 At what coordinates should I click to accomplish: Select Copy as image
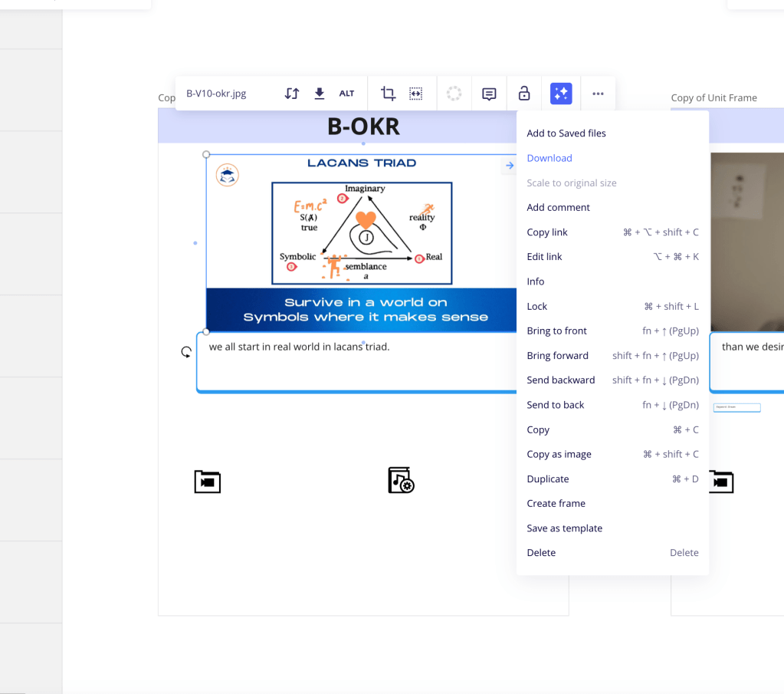tap(612, 454)
